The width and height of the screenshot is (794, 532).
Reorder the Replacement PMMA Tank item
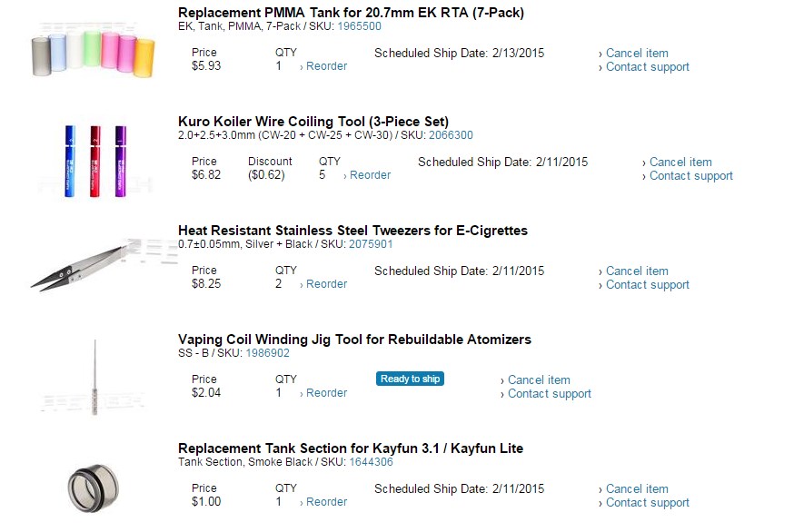pyautogui.click(x=326, y=66)
